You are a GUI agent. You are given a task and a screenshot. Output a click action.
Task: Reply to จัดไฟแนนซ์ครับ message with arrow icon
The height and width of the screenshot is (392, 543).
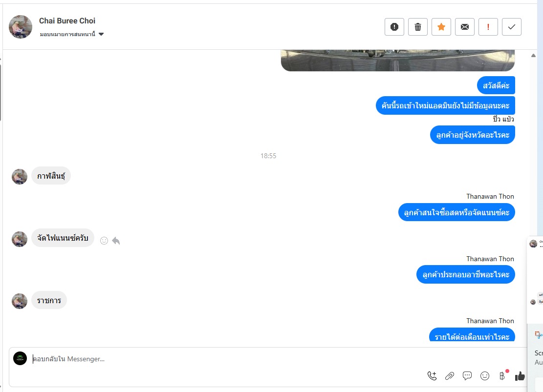tap(116, 241)
